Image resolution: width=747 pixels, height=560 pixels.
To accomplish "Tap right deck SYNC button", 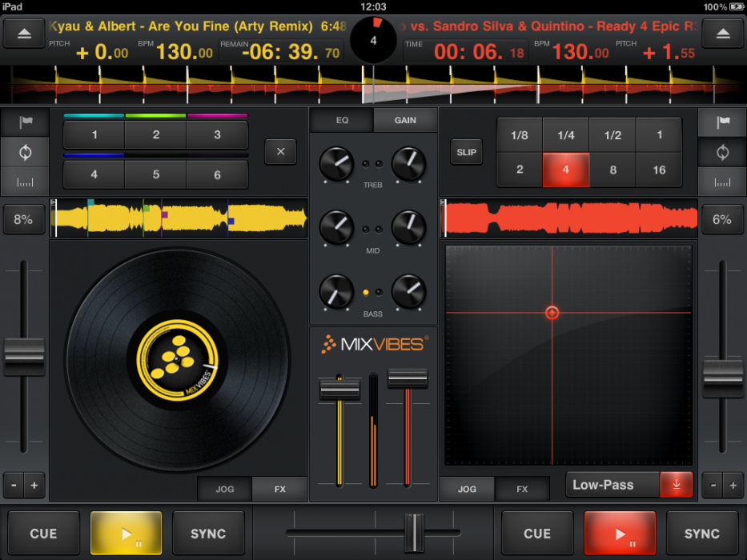I will pos(702,534).
